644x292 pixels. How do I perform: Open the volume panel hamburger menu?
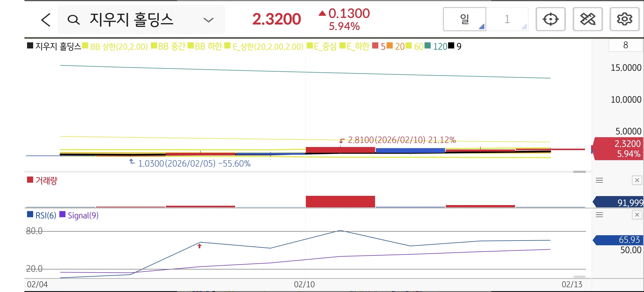[x=599, y=180]
